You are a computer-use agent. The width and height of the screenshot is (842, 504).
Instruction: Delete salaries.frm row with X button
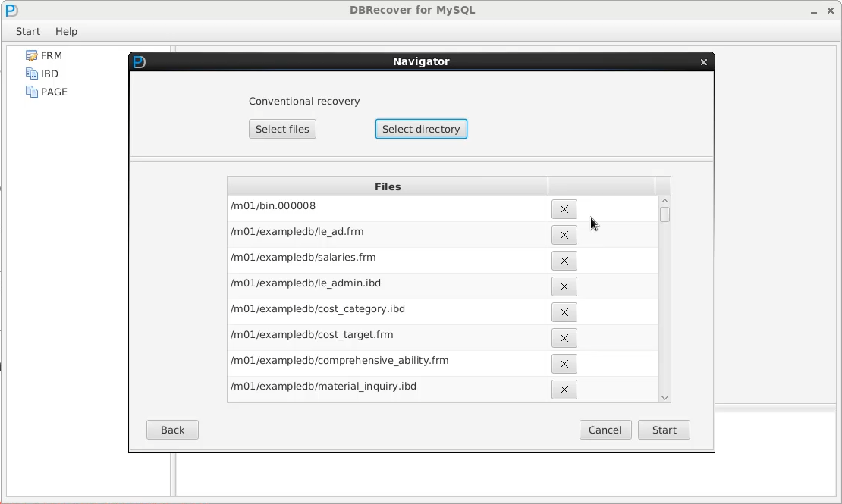(564, 261)
